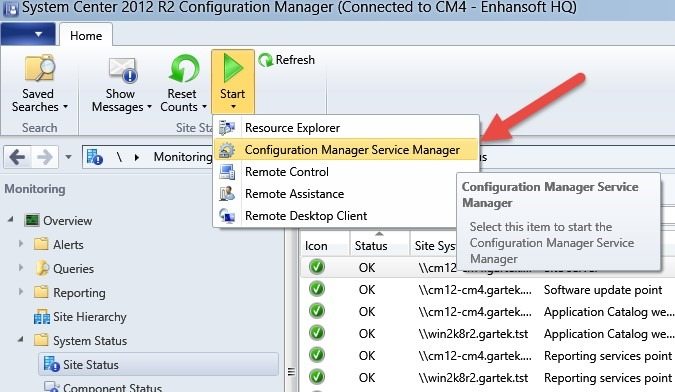675x392 pixels.
Task: Click the pane splitter grip handle
Action: 291,372
